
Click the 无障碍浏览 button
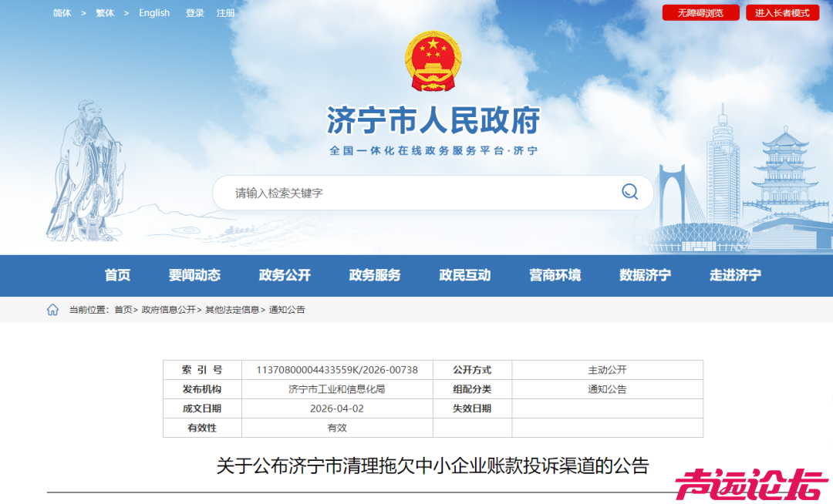click(700, 12)
